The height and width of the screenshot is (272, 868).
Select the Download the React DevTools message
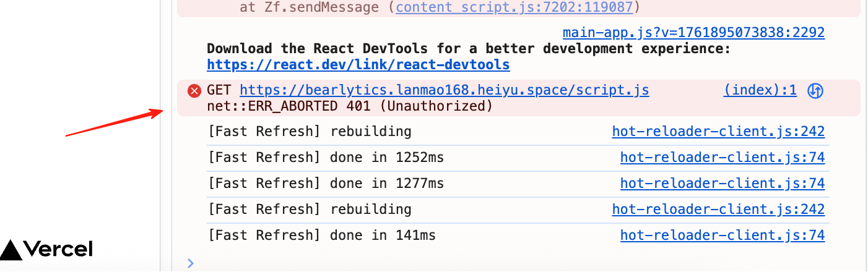[469, 48]
